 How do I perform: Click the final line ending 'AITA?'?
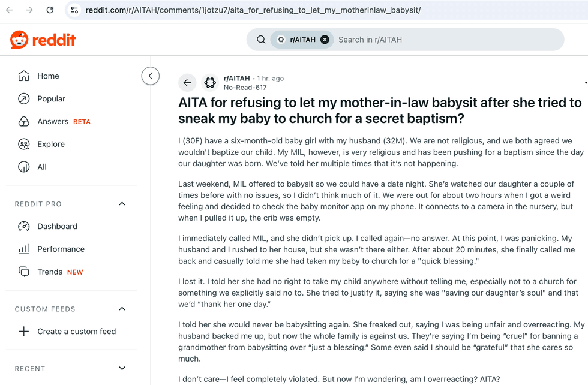point(339,379)
